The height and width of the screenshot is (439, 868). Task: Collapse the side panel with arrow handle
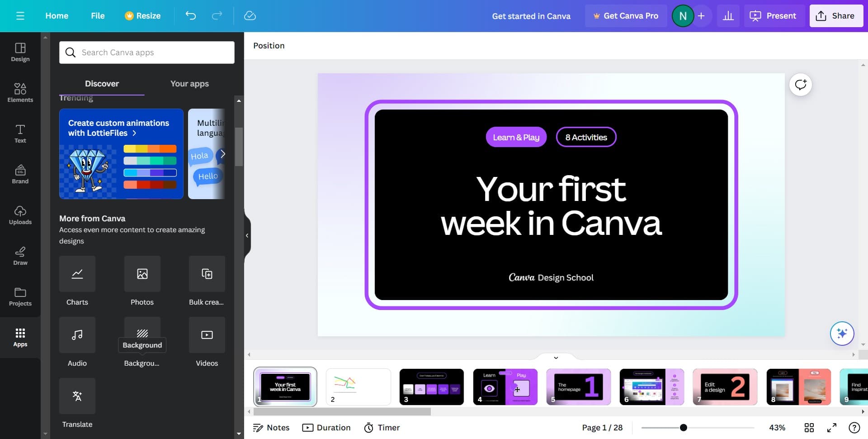click(247, 235)
